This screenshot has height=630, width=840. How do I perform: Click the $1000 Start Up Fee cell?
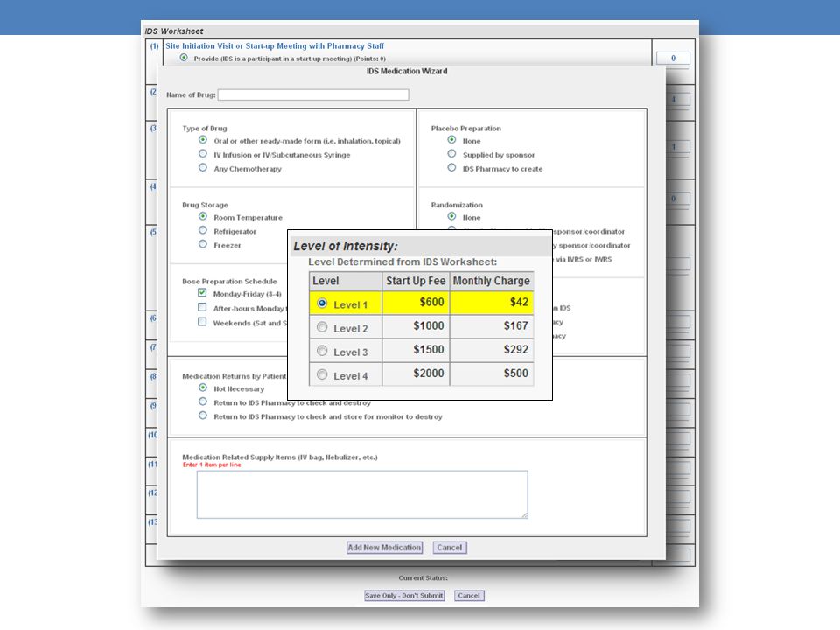click(416, 326)
